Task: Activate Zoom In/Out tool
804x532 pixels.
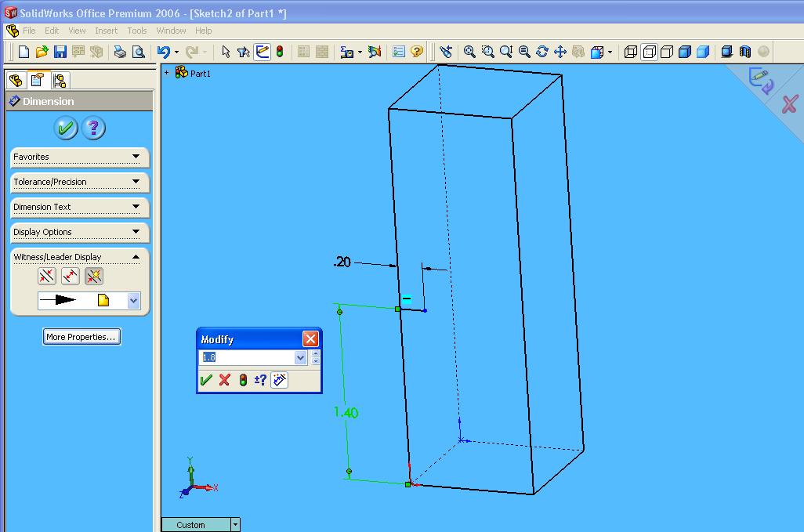Action: (506, 52)
